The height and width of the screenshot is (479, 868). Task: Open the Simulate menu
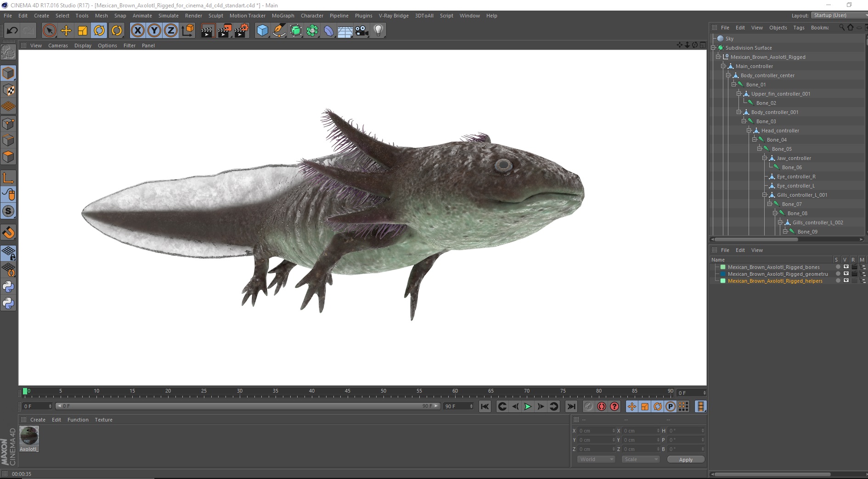pyautogui.click(x=168, y=16)
